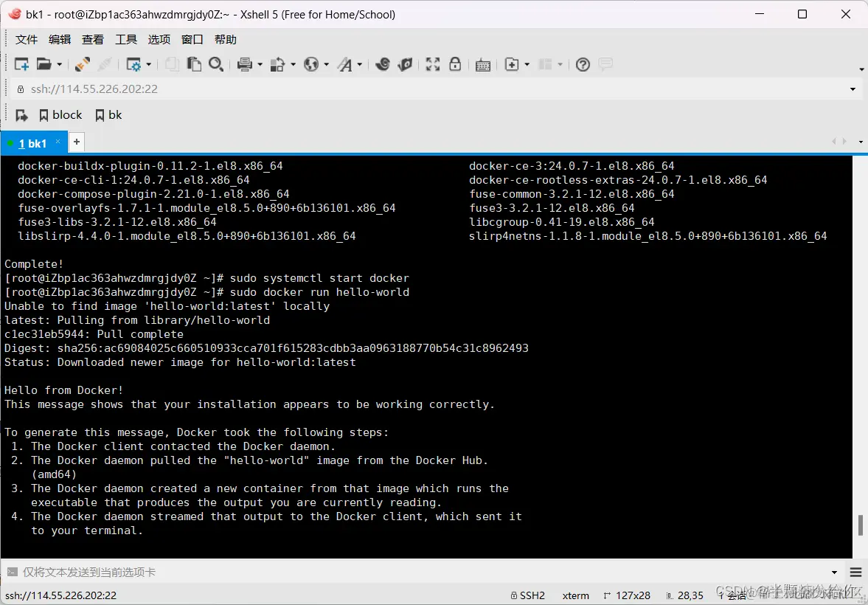The width and height of the screenshot is (868, 605).
Task: Click the greyed tab layout icon
Action: [x=545, y=64]
